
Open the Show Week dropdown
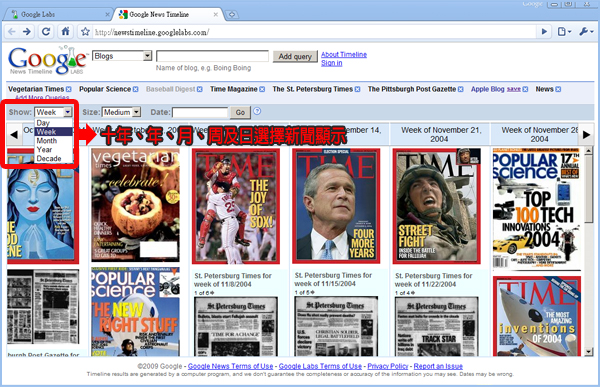53,112
